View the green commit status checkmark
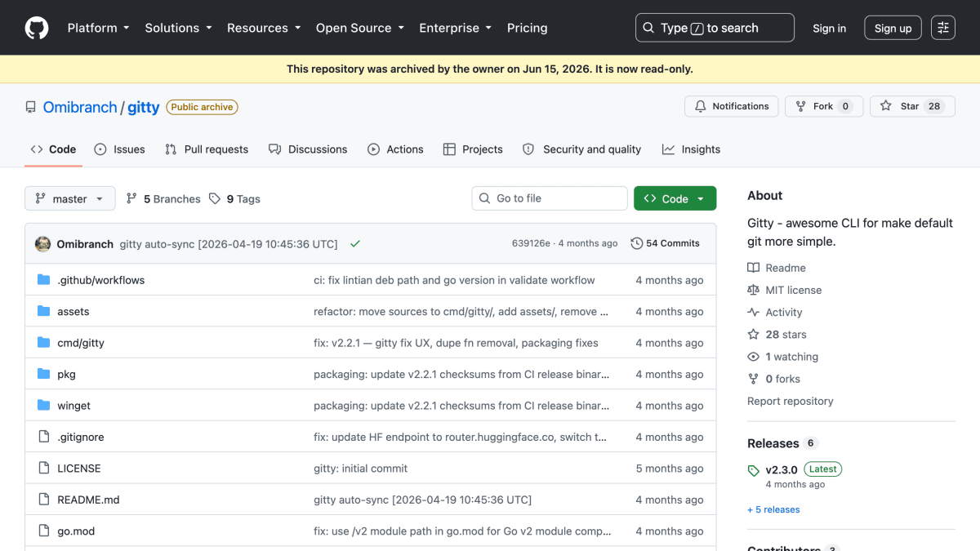 click(355, 244)
